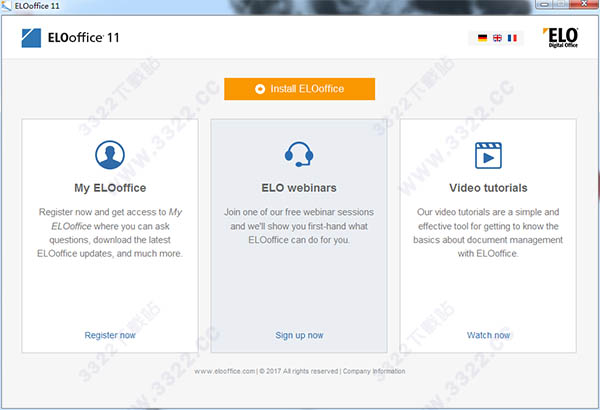The image size is (600, 410).
Task: Click the title bar ELOoffice app icon
Action: (7, 6)
